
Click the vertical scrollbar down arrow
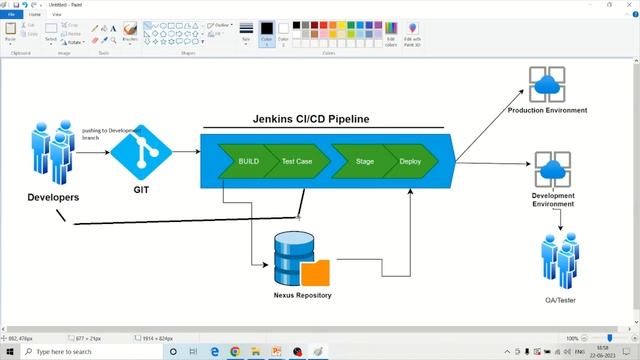point(636,322)
